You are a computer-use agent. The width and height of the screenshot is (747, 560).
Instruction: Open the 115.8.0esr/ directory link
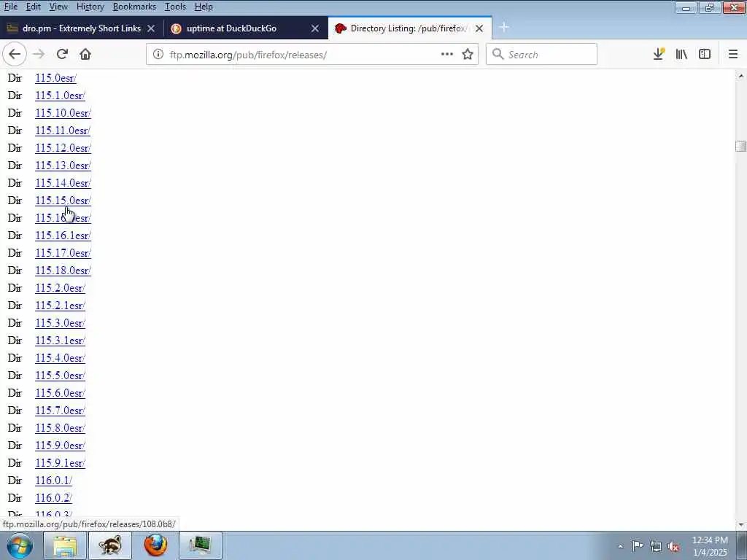pyautogui.click(x=60, y=428)
